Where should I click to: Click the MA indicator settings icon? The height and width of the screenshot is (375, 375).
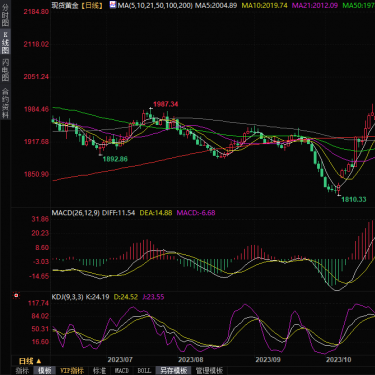(113, 5)
